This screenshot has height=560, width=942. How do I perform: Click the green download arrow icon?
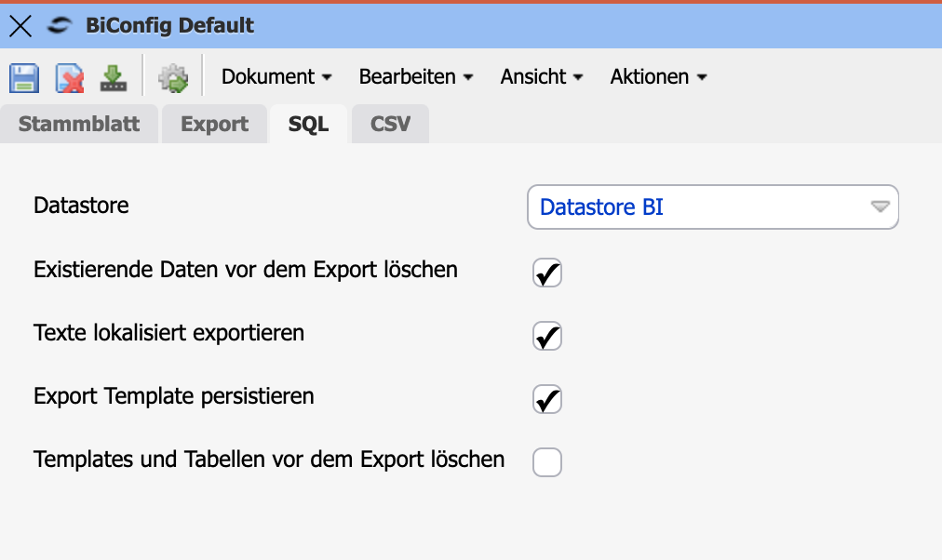point(114,78)
